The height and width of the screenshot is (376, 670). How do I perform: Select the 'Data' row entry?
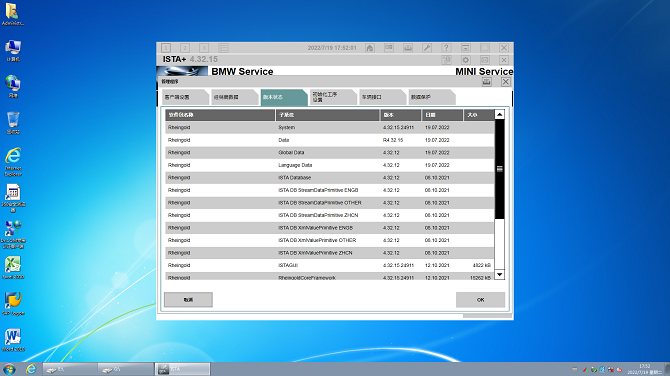329,140
